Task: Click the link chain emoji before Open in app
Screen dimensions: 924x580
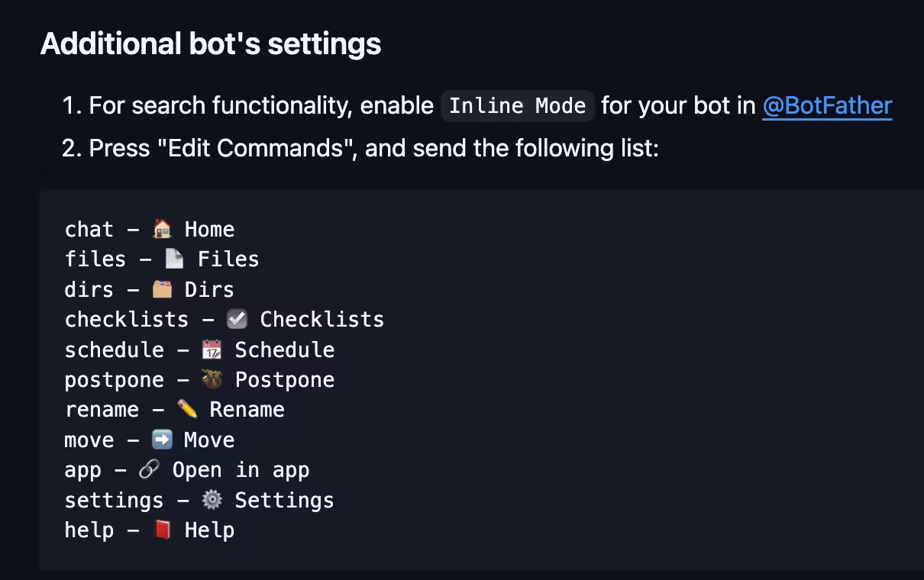Action: [x=150, y=470]
